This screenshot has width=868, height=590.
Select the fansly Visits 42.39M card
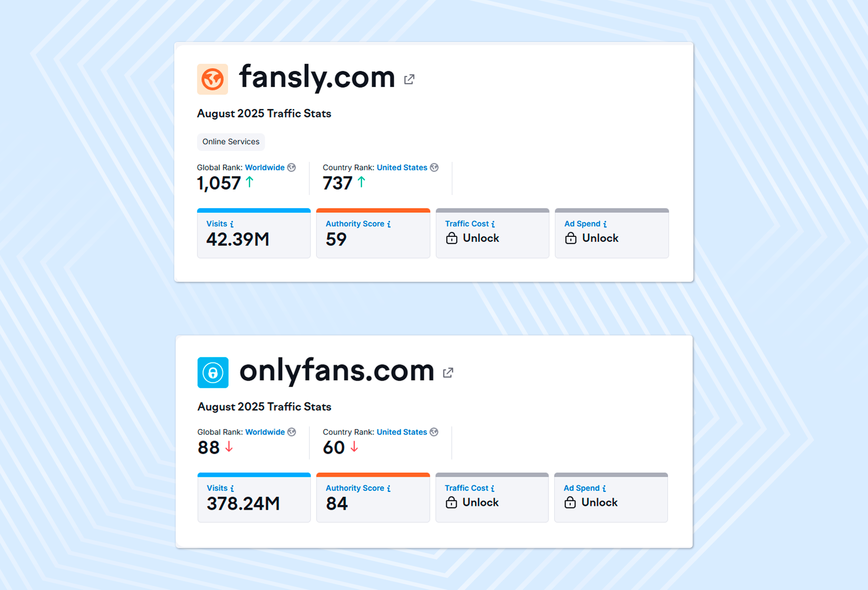254,234
